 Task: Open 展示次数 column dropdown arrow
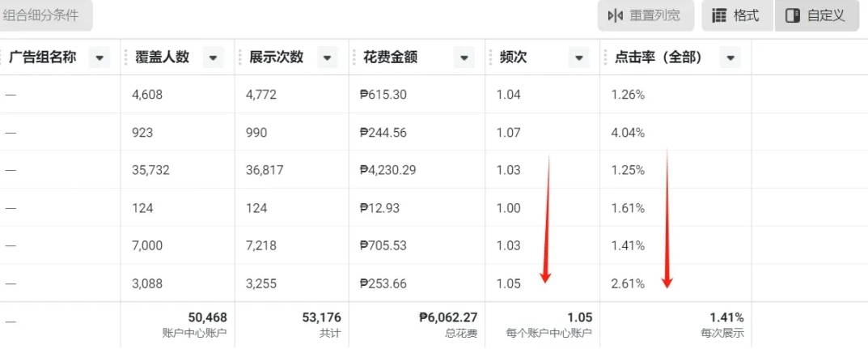pos(327,57)
